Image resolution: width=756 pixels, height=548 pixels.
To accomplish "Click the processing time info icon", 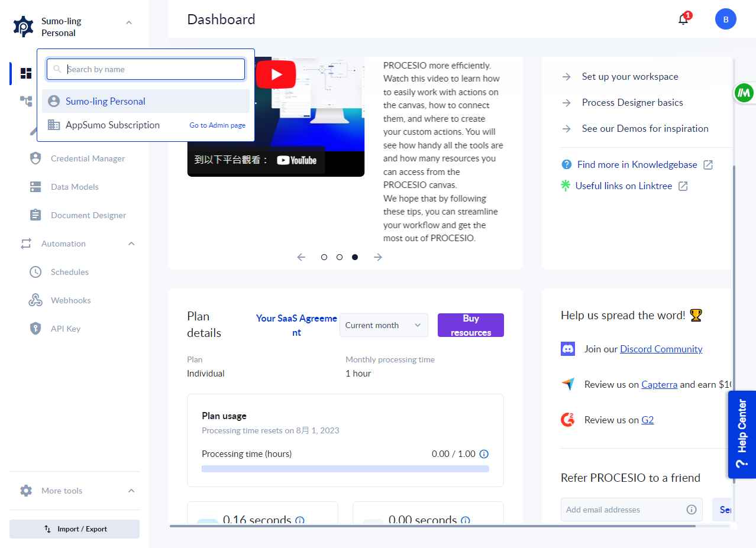I will coord(484,454).
